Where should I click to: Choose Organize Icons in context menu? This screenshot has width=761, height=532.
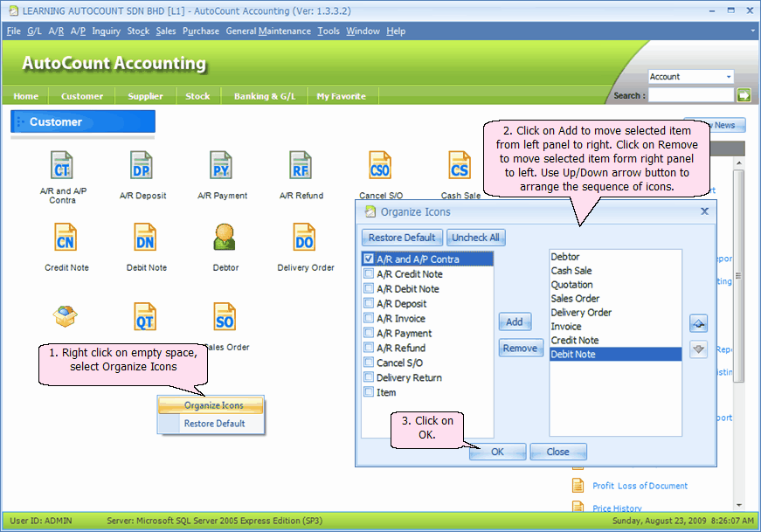click(x=211, y=405)
